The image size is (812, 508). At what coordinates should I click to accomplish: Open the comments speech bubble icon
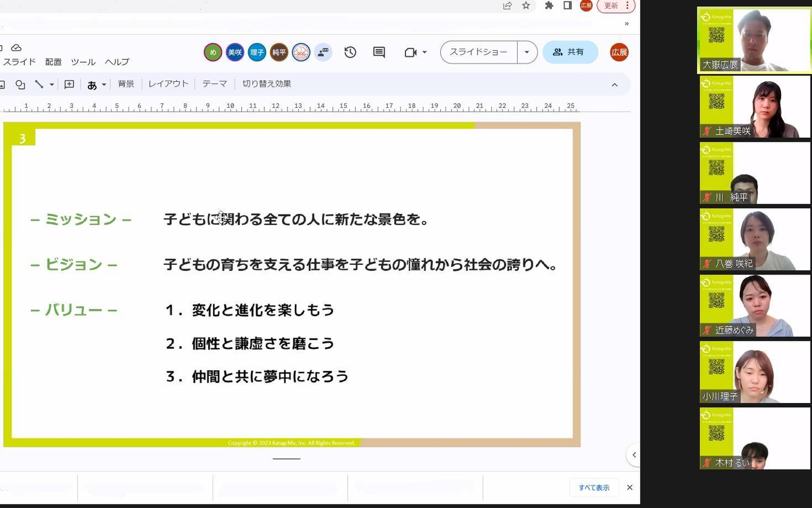pos(379,52)
